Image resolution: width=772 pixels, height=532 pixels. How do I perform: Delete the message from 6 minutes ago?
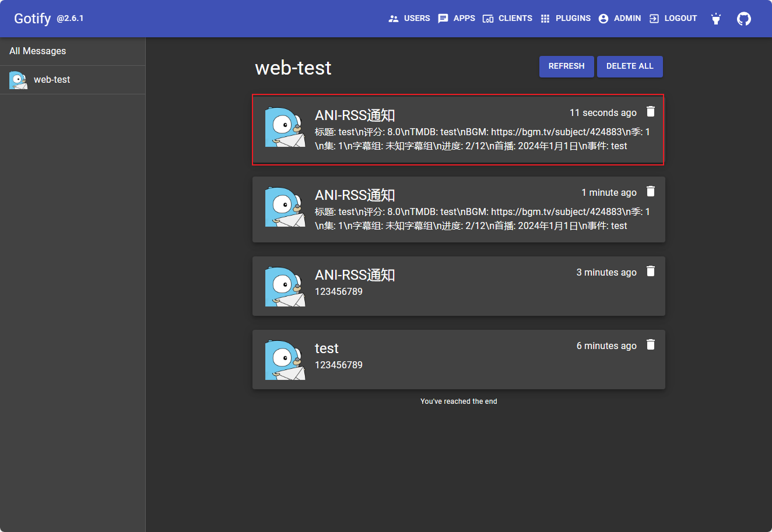tap(651, 344)
